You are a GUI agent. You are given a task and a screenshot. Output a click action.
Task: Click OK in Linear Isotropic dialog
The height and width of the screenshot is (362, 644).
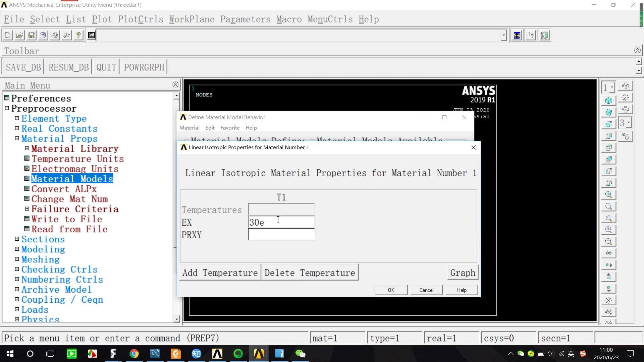coord(391,290)
